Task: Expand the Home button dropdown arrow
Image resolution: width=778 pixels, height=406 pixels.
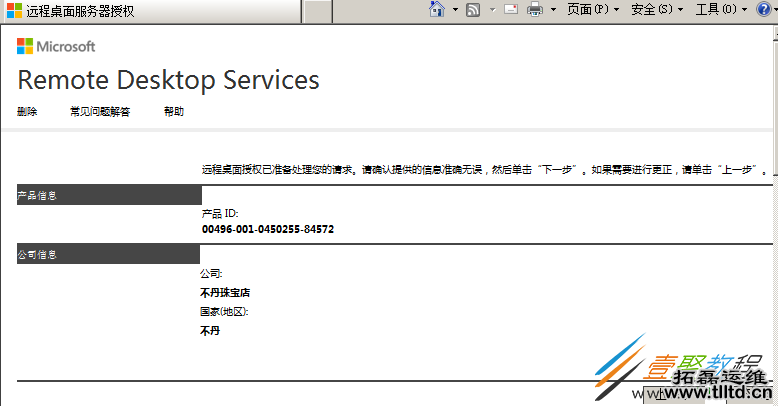Action: 455,9
